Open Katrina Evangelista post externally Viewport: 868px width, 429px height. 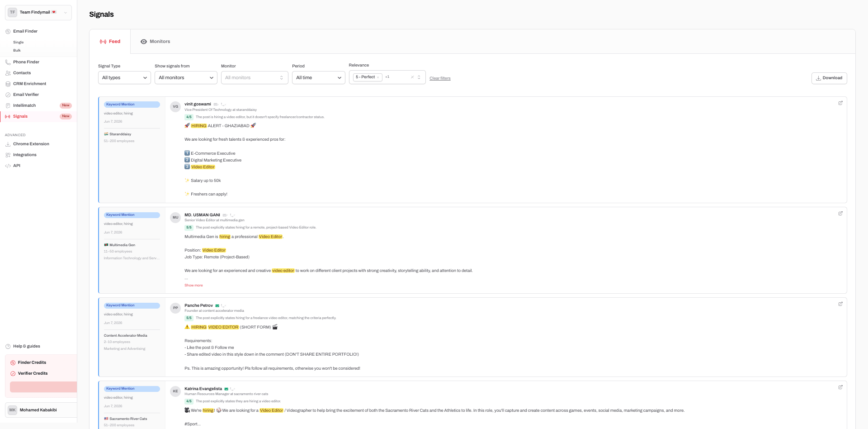(x=840, y=387)
